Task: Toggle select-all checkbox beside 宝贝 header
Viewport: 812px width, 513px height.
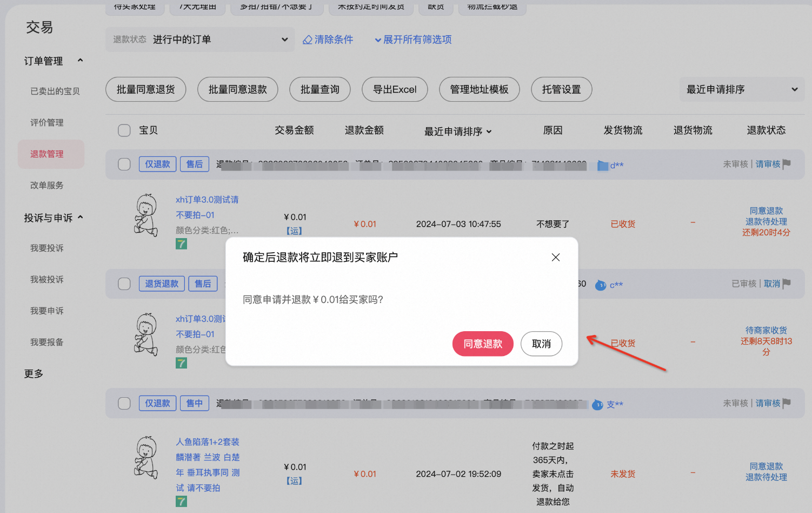Action: pyautogui.click(x=124, y=130)
